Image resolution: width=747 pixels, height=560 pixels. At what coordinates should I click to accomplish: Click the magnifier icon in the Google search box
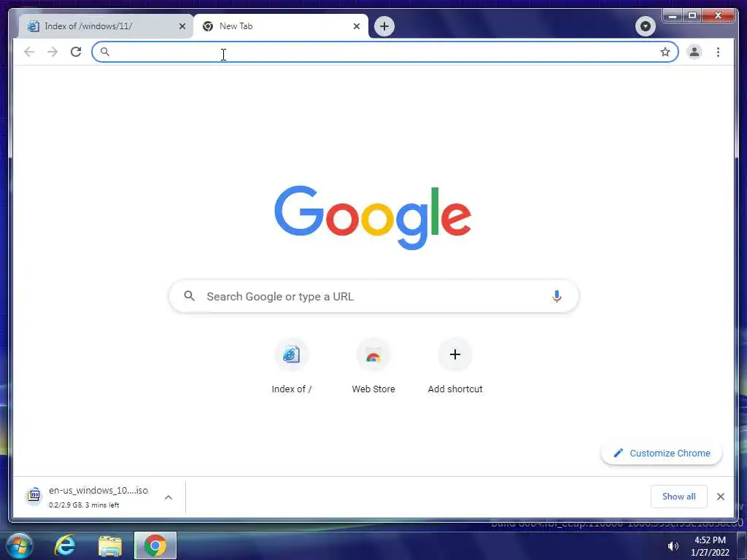click(x=189, y=296)
